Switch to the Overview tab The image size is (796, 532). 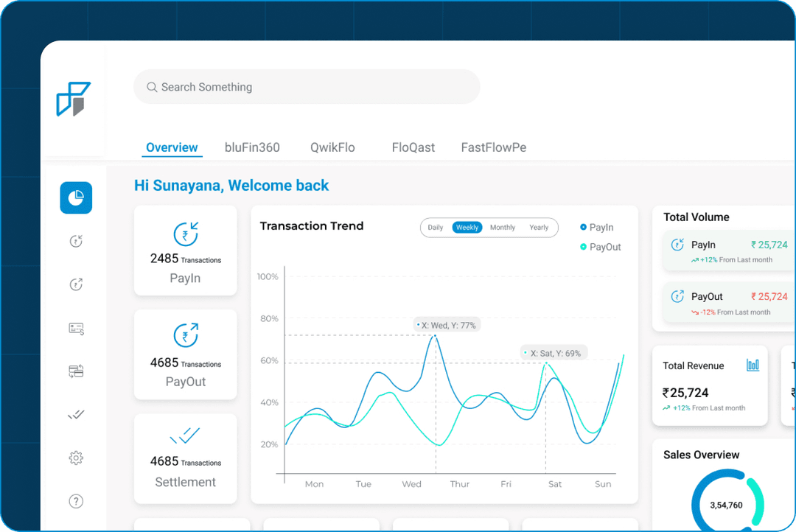tap(172, 147)
